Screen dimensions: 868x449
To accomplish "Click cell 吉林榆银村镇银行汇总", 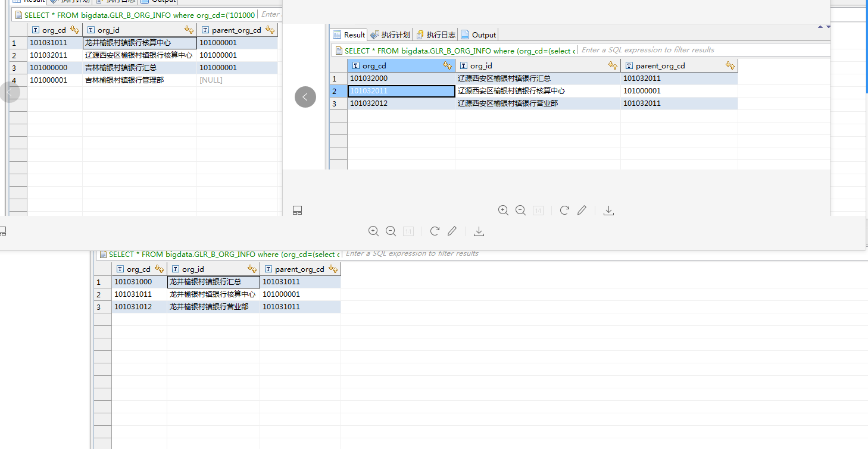I will point(139,67).
